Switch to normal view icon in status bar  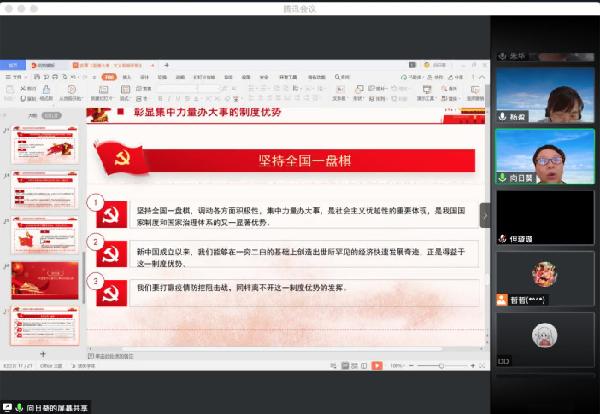click(345, 366)
